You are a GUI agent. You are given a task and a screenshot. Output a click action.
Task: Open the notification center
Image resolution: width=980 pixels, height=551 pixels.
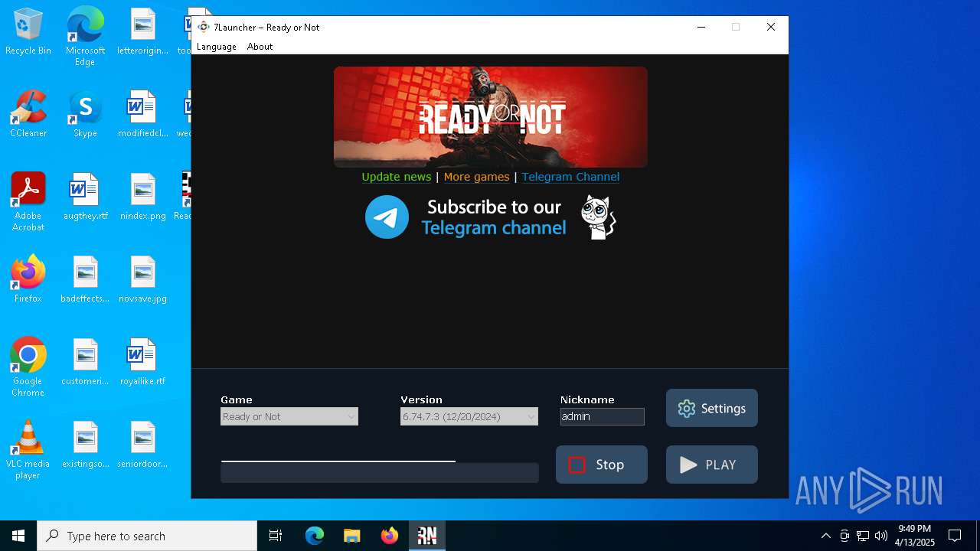[x=955, y=536]
